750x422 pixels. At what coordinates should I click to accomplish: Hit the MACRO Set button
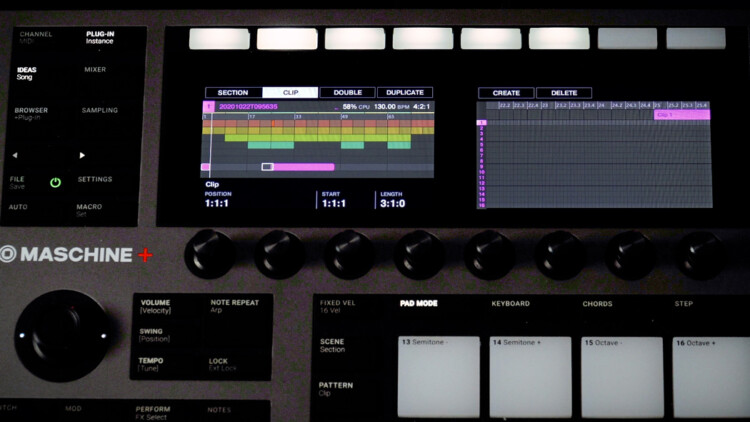click(89, 210)
